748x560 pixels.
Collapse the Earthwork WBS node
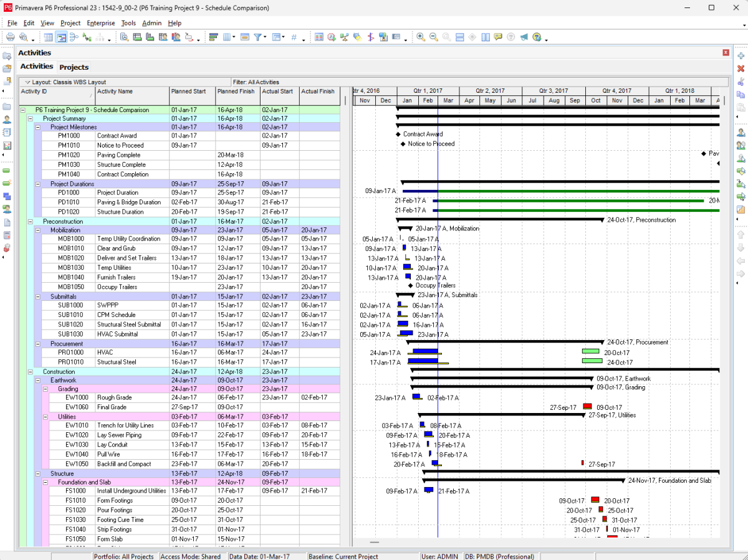[37, 380]
